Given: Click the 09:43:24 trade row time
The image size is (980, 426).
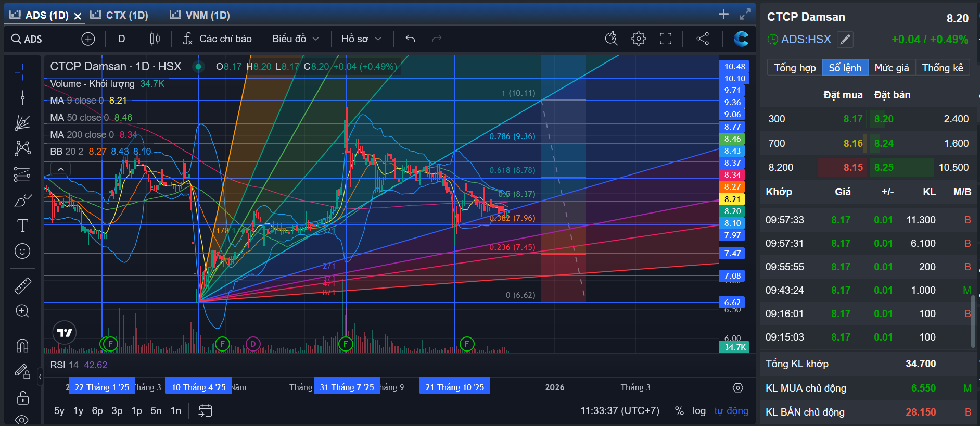Looking at the screenshot, I should click(x=784, y=291).
